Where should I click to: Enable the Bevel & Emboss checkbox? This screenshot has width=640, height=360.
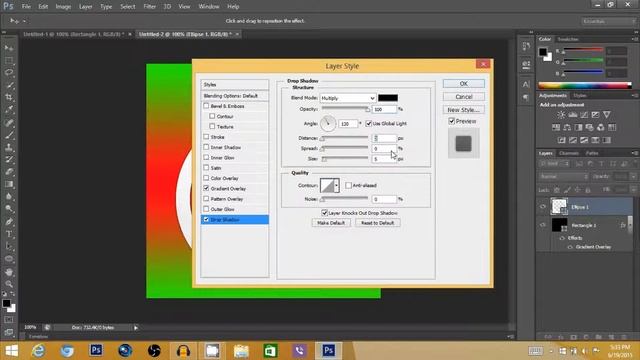click(206, 106)
